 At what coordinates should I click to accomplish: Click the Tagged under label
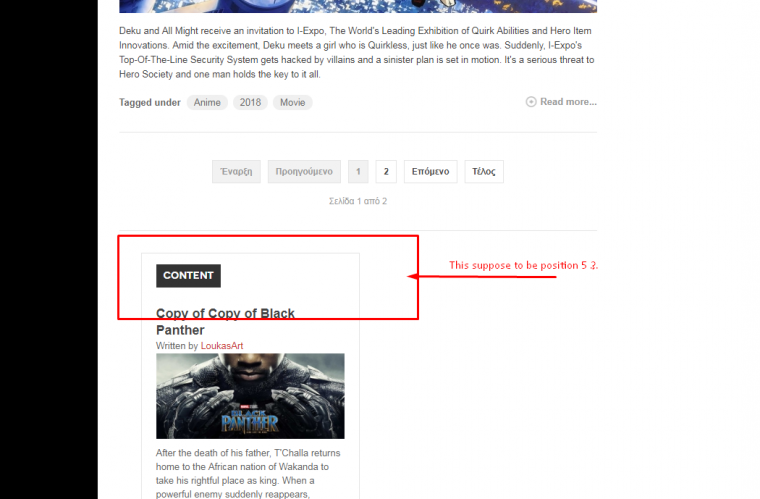coord(150,103)
